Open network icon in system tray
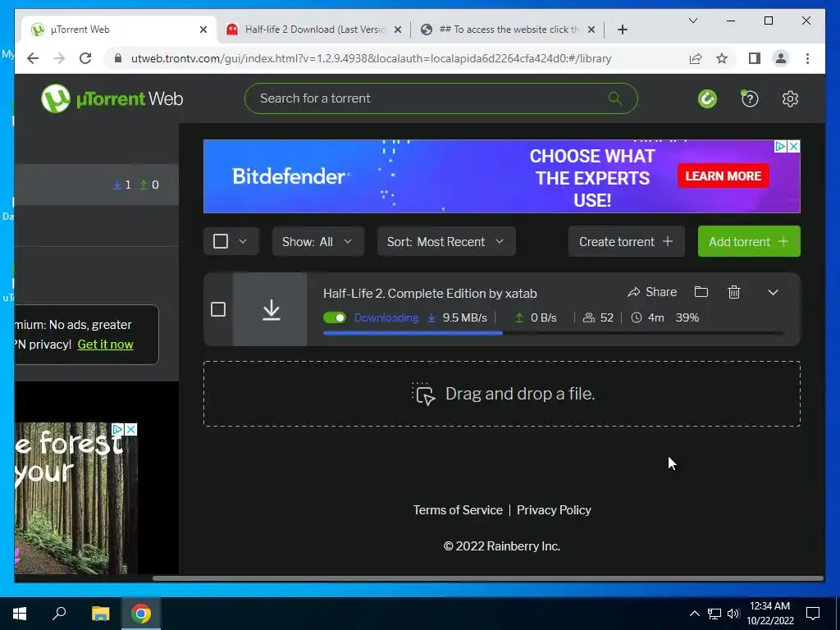The width and height of the screenshot is (840, 630). [x=714, y=614]
